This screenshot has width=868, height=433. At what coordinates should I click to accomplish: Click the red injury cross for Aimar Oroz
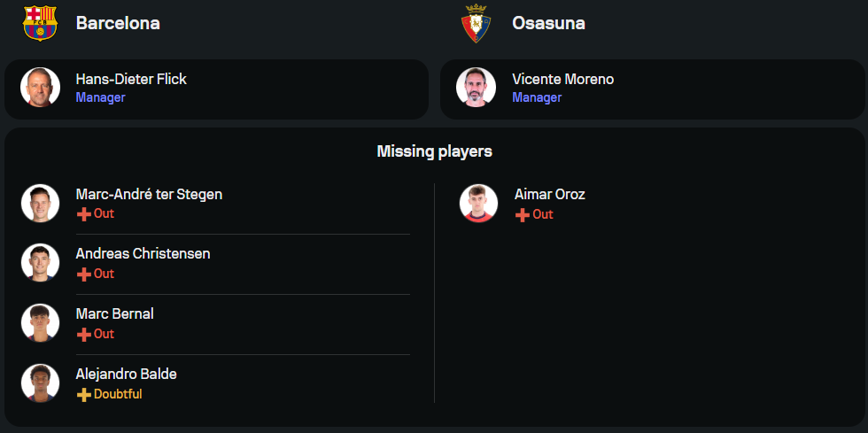(523, 215)
